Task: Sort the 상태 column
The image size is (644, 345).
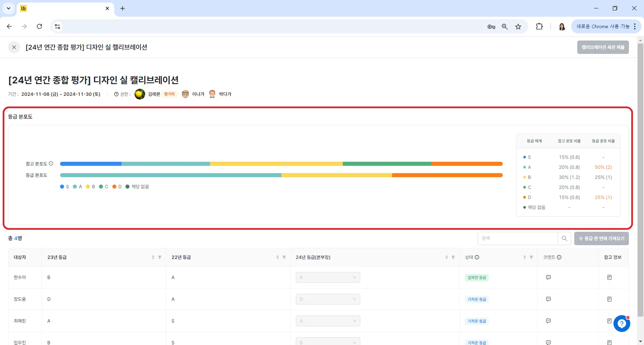Action: [525, 257]
